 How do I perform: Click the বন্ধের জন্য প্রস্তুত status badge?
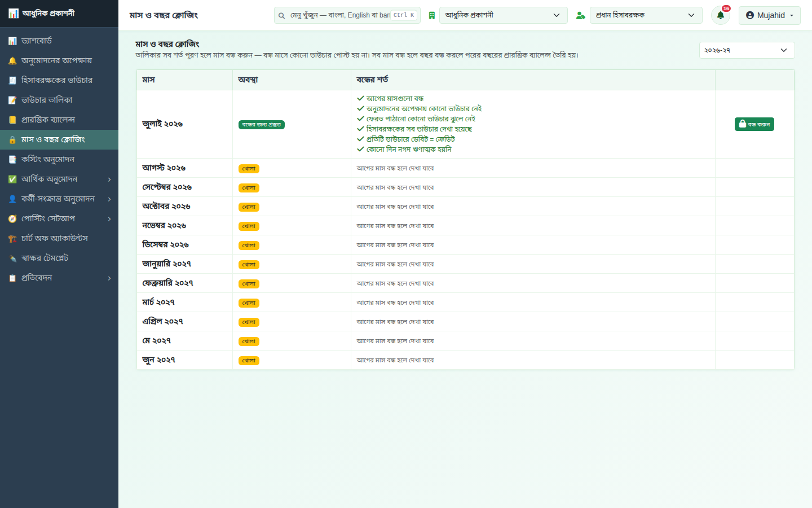[262, 125]
